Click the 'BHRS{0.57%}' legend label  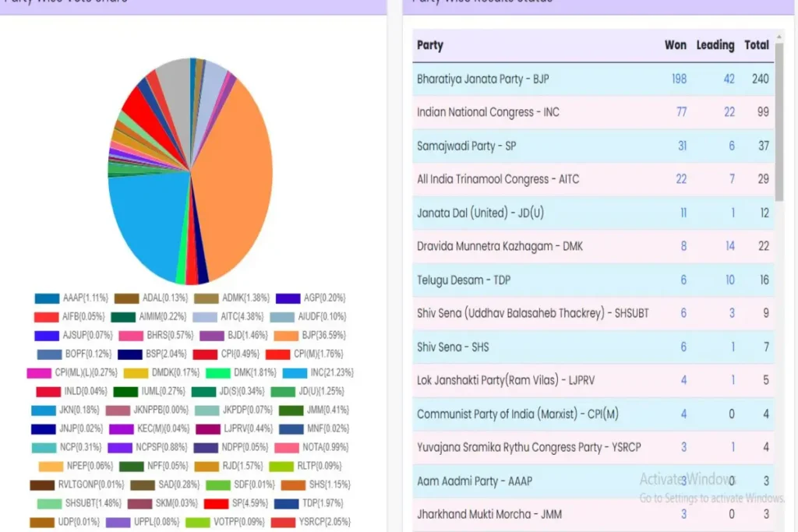point(170,336)
